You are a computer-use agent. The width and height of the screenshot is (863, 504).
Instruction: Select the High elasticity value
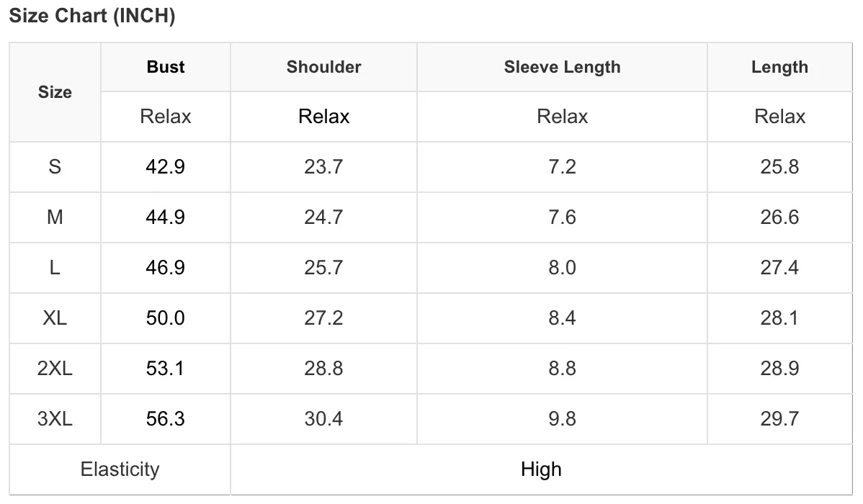tap(541, 469)
